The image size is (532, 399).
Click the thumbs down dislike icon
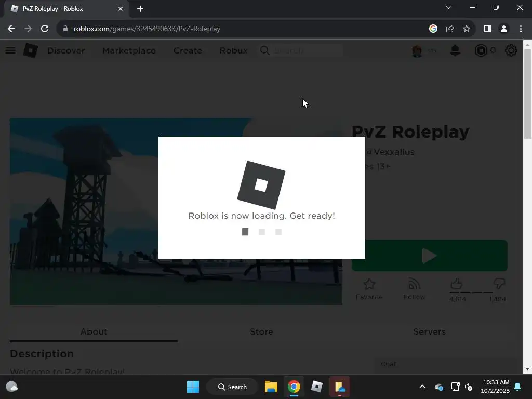coord(499,284)
